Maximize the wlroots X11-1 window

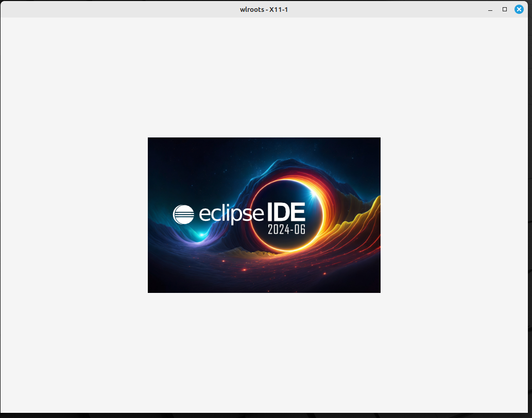click(x=505, y=9)
